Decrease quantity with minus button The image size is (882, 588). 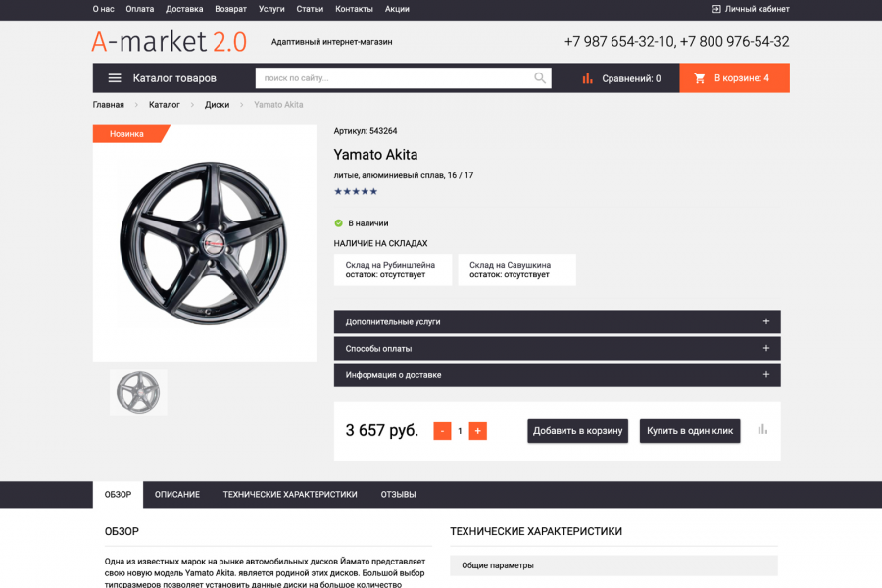442,431
